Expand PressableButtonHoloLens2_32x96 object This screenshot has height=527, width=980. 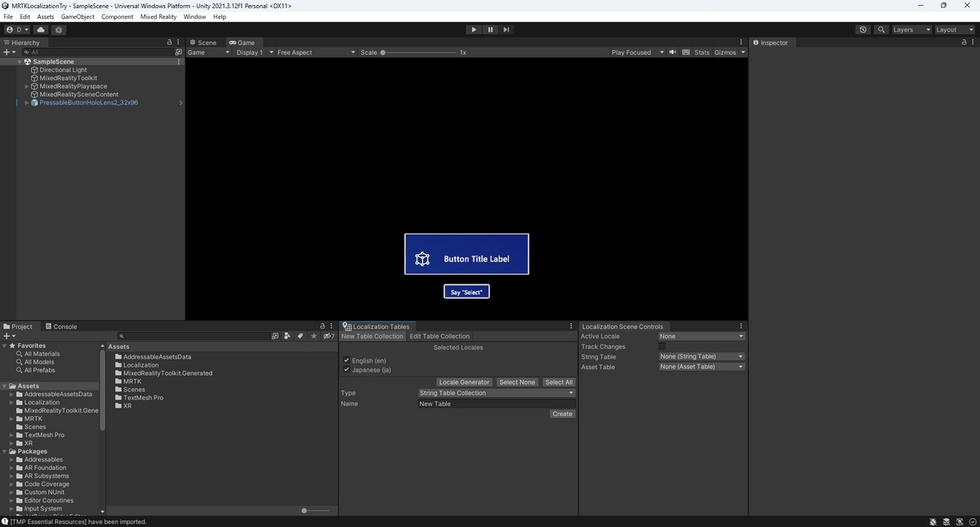[x=26, y=102]
